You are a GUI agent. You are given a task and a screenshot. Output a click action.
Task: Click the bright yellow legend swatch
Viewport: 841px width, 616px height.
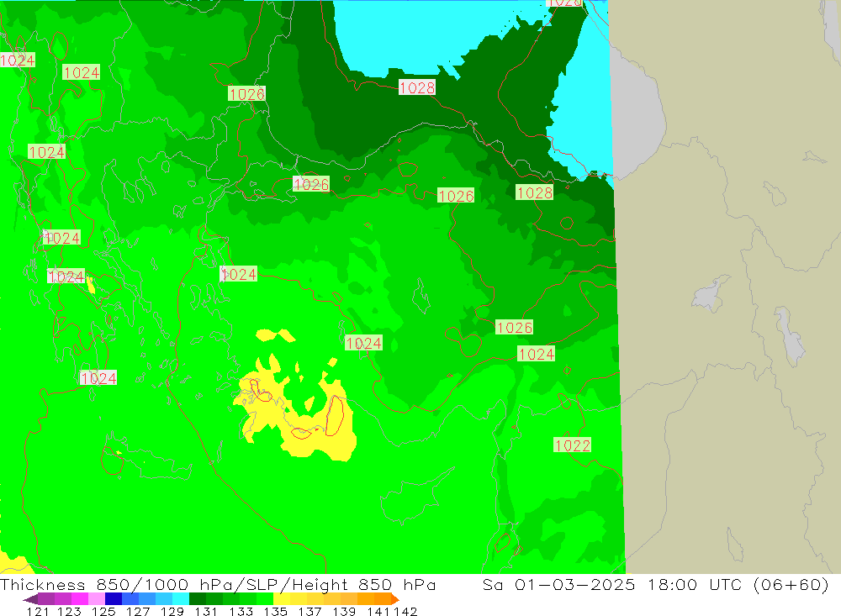282,599
